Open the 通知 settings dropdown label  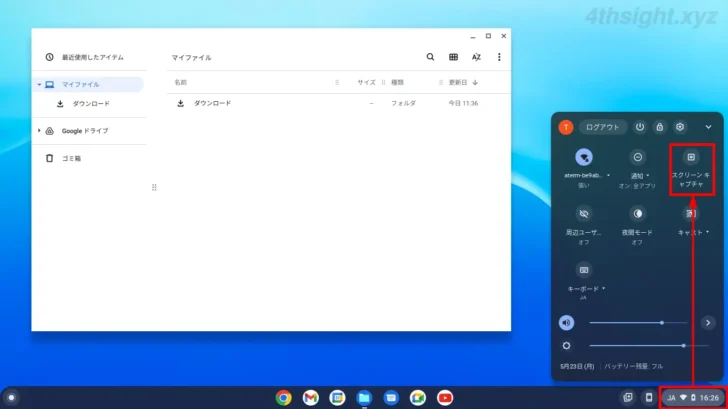639,176
